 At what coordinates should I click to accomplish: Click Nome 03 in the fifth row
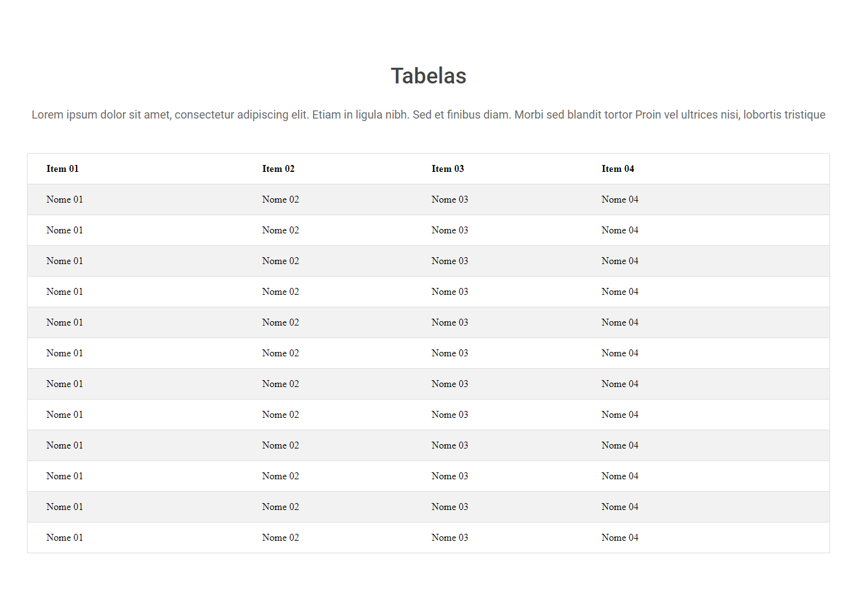click(x=450, y=322)
